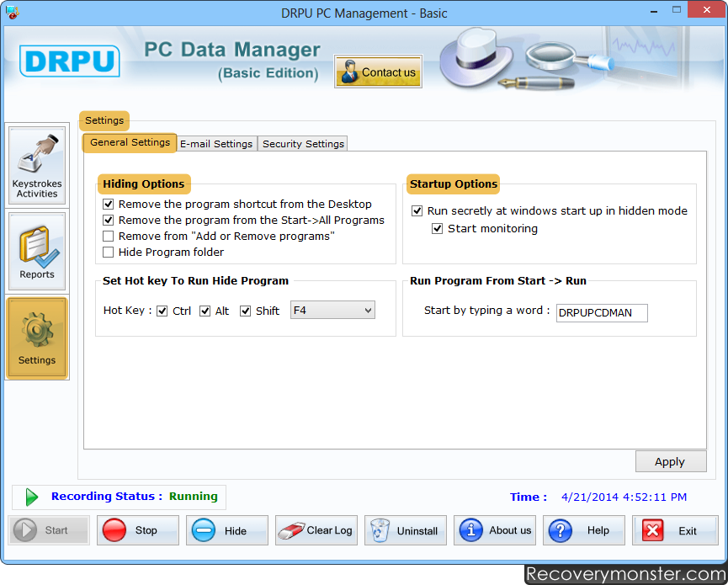Viewport: 728px width, 585px height.
Task: Open the Keystrokes Activities panel
Action: click(37, 165)
